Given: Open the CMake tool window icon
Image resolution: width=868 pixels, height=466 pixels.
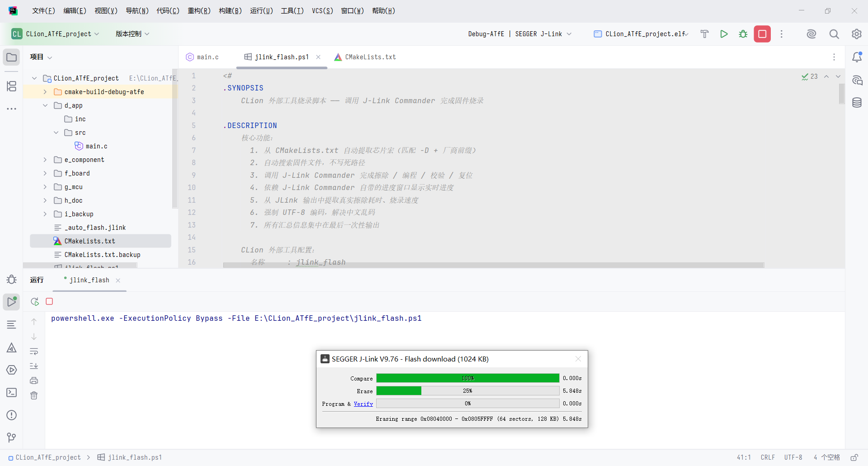Looking at the screenshot, I should pos(12,347).
